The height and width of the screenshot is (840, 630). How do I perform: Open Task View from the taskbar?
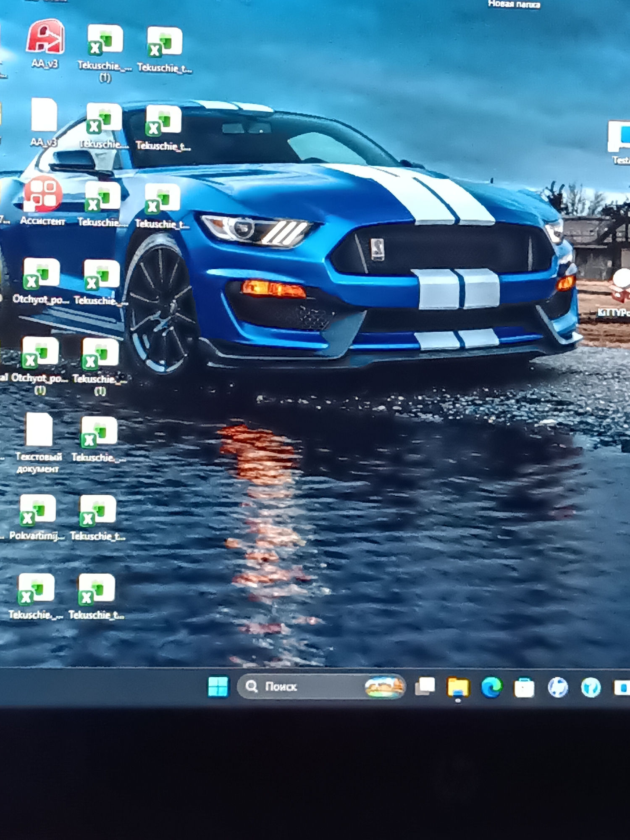pos(425,687)
